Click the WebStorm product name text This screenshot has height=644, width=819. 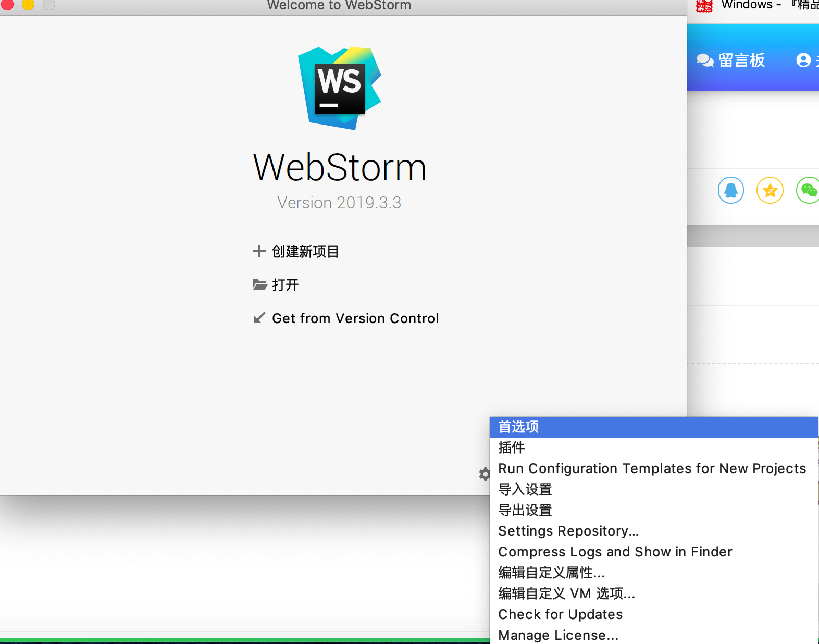tap(340, 168)
